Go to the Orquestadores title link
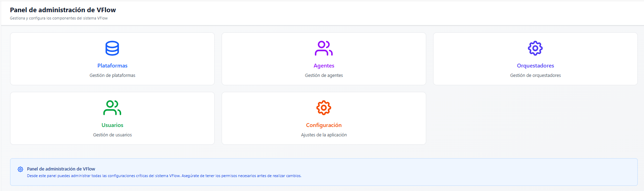 pyautogui.click(x=535, y=66)
